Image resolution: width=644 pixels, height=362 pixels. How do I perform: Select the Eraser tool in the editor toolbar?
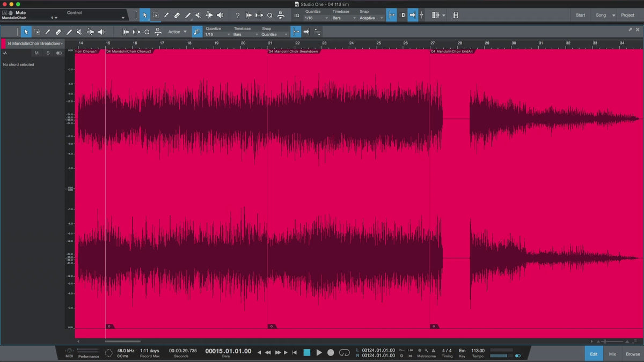58,32
